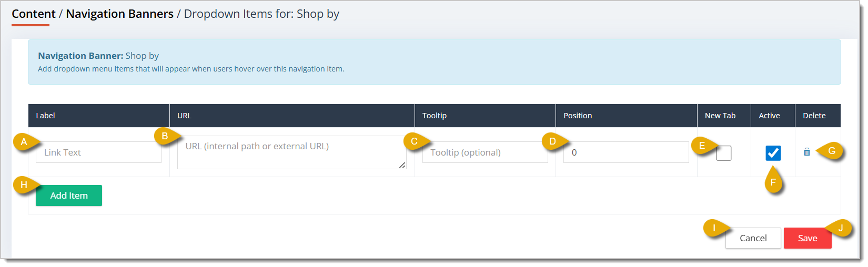Click the 'Add dropdown menu items' description text

[x=191, y=69]
